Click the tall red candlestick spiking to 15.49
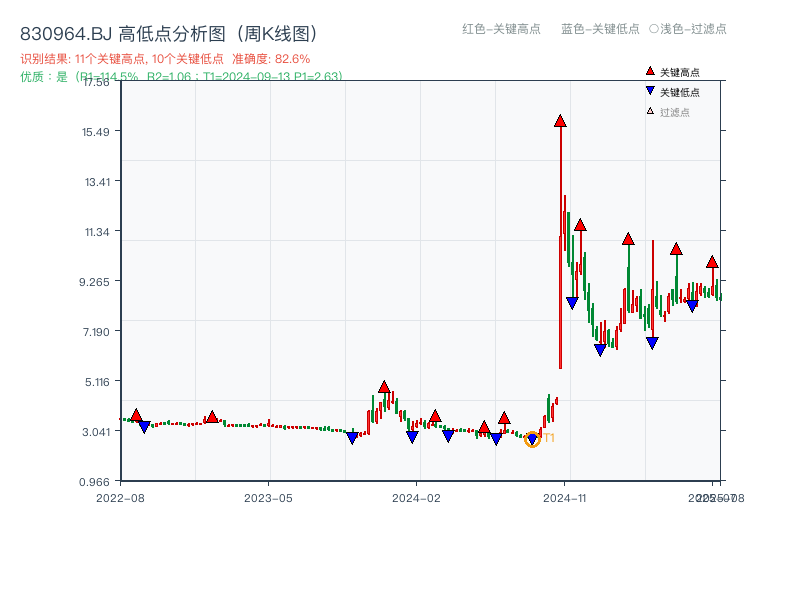800x600 pixels. coord(560,245)
